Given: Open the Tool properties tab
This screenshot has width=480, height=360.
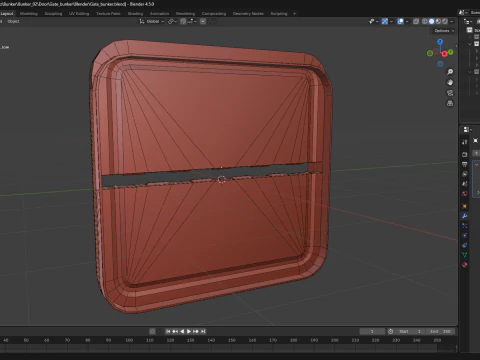Looking at the screenshot, I should (x=465, y=142).
